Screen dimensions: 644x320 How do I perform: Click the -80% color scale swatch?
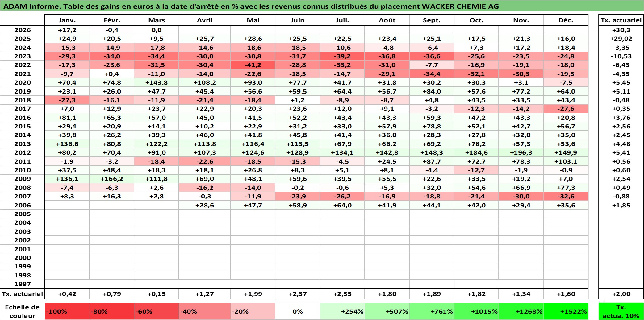point(112,311)
